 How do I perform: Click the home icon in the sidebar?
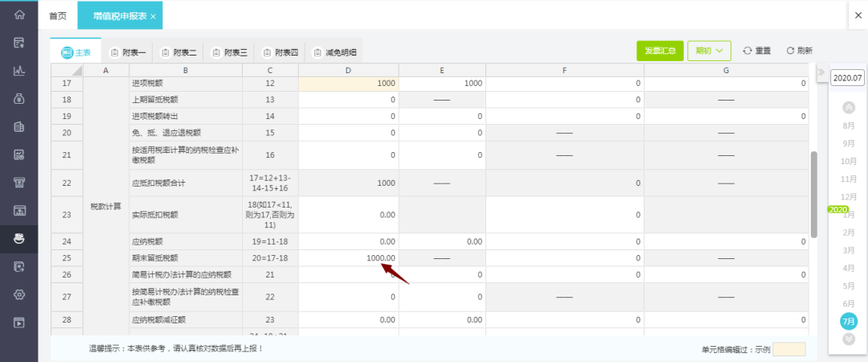click(x=19, y=15)
